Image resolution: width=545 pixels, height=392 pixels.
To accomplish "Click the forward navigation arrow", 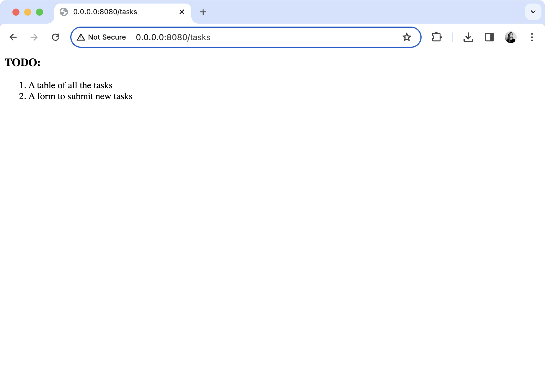I will coord(34,37).
